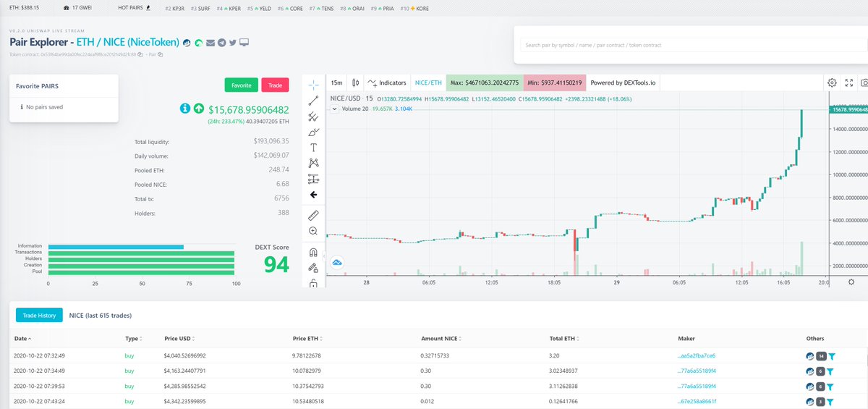Click the 14 trade count badge
This screenshot has width=868, height=409.
coord(821,356)
